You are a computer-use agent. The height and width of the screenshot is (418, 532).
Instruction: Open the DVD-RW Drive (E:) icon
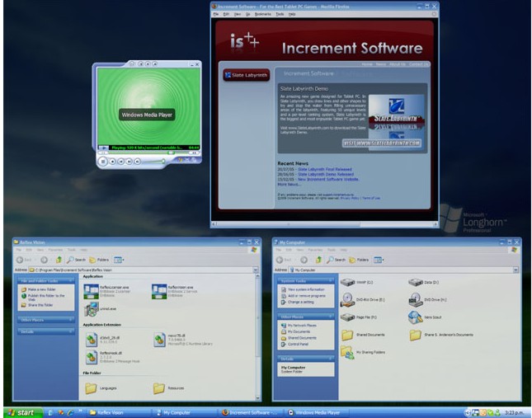click(347, 299)
